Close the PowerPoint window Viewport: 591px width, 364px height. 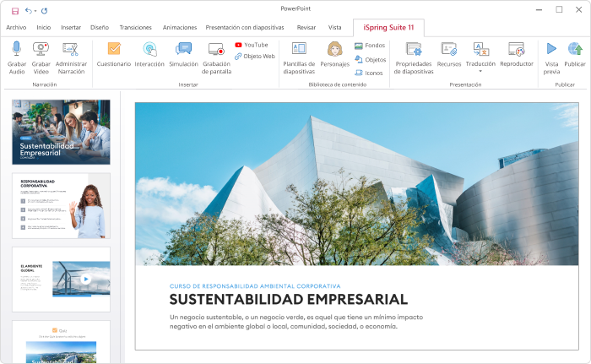(x=579, y=10)
